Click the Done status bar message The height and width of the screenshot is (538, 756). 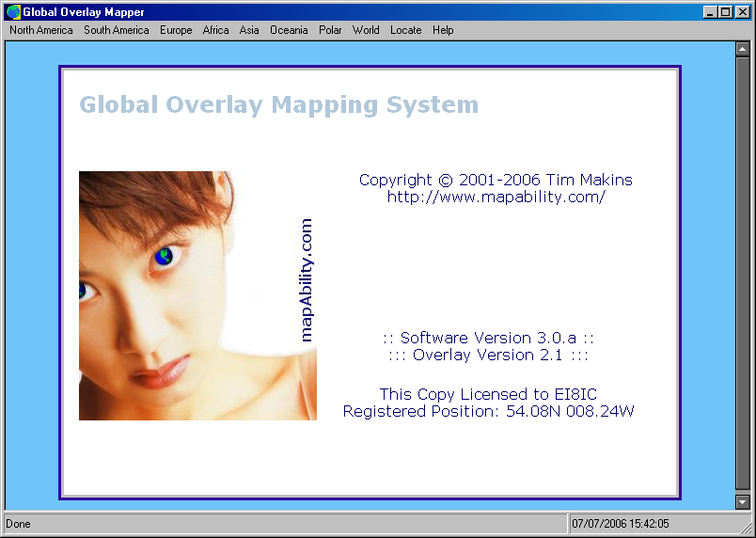tap(18, 524)
